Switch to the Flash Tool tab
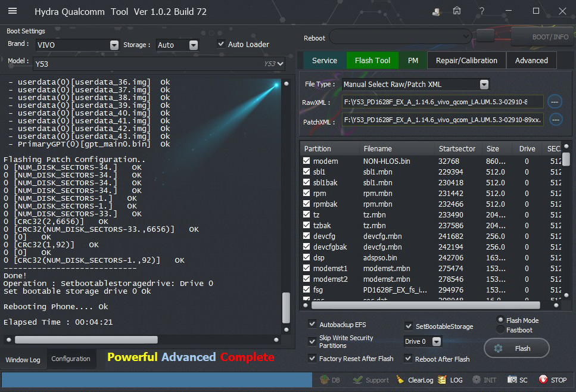Screen dimensions: 576x392 (372, 60)
